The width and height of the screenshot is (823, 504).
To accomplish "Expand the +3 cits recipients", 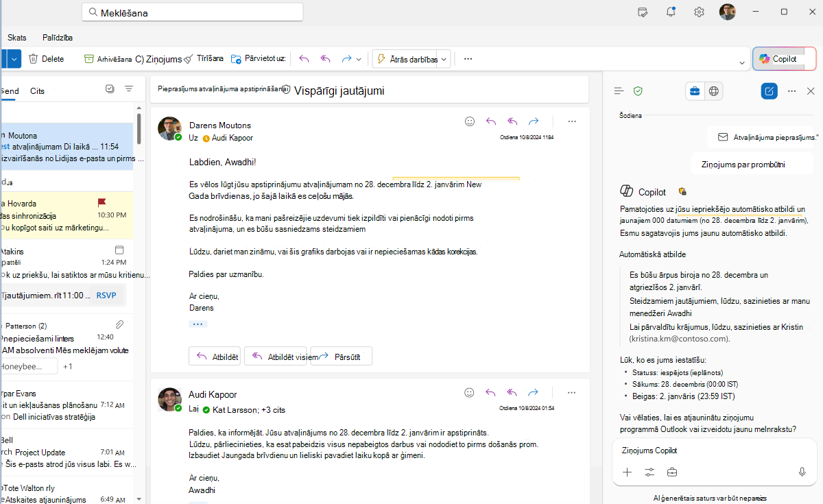I will (273, 409).
